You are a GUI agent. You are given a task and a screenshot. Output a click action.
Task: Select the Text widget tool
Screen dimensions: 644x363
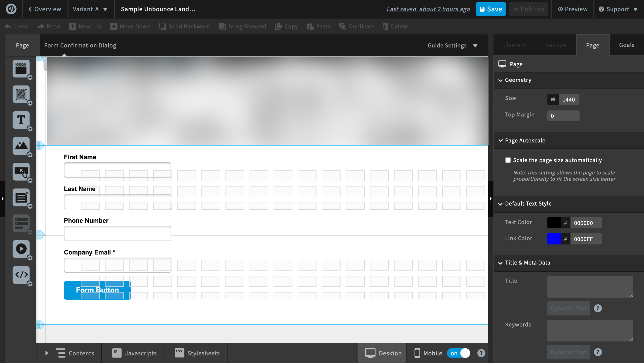point(21,120)
